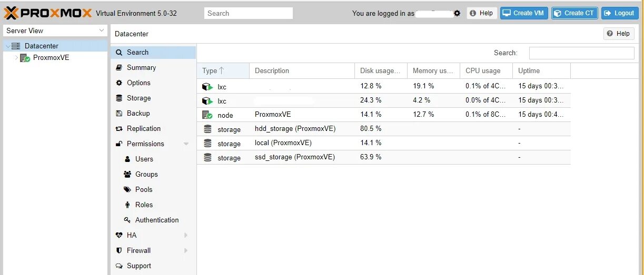Image resolution: width=644 pixels, height=275 pixels.
Task: Click the Create VM button
Action: (x=524, y=13)
